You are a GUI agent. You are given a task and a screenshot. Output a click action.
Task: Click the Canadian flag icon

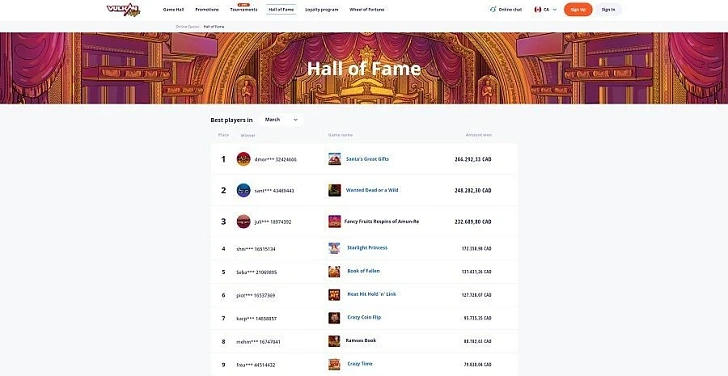click(538, 9)
